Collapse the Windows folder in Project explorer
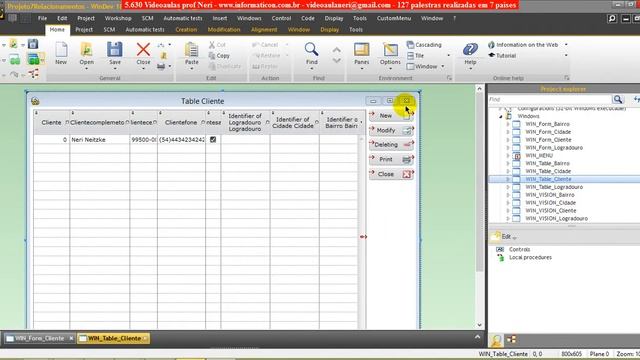The height and width of the screenshot is (360, 640). click(x=501, y=116)
